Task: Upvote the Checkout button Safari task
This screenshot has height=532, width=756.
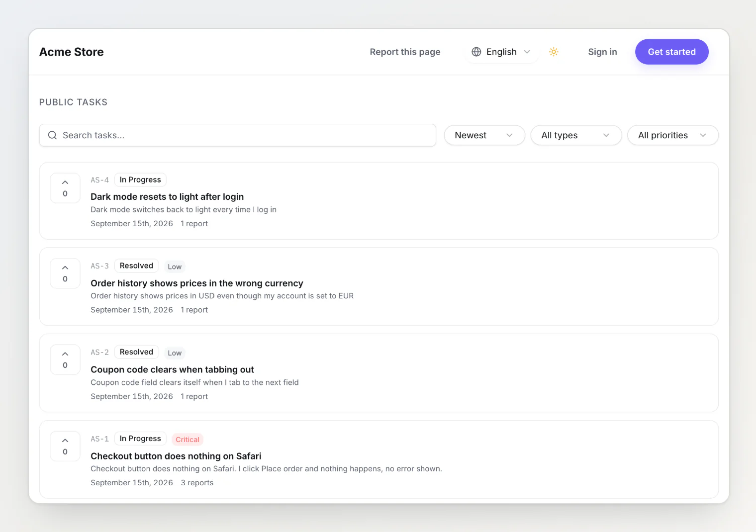Action: (65, 446)
